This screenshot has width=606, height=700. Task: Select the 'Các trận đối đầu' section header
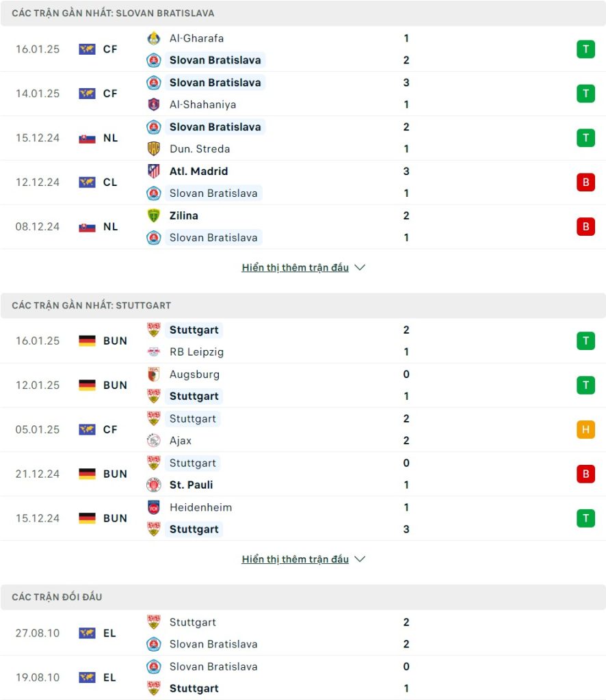pyautogui.click(x=303, y=597)
